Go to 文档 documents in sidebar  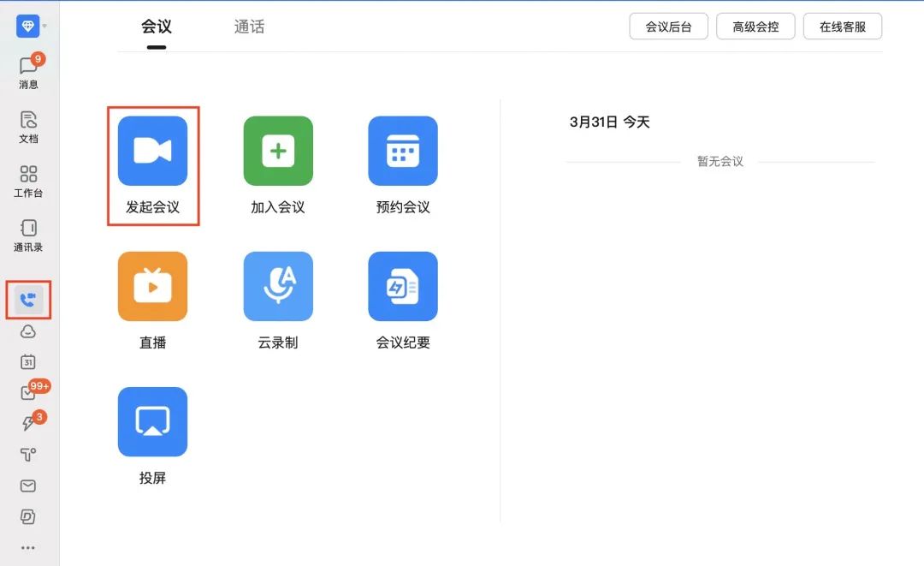28,125
